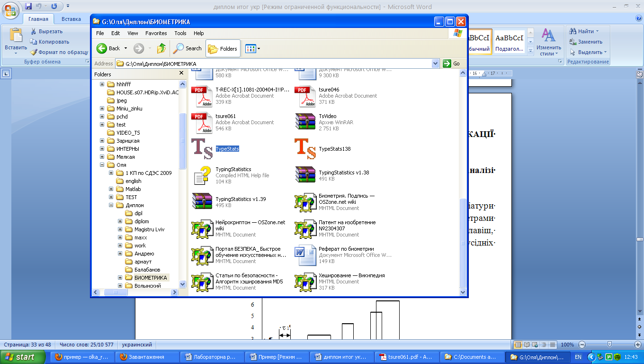
Task: Select the T-REC-X PDF file icon
Action: 202,96
